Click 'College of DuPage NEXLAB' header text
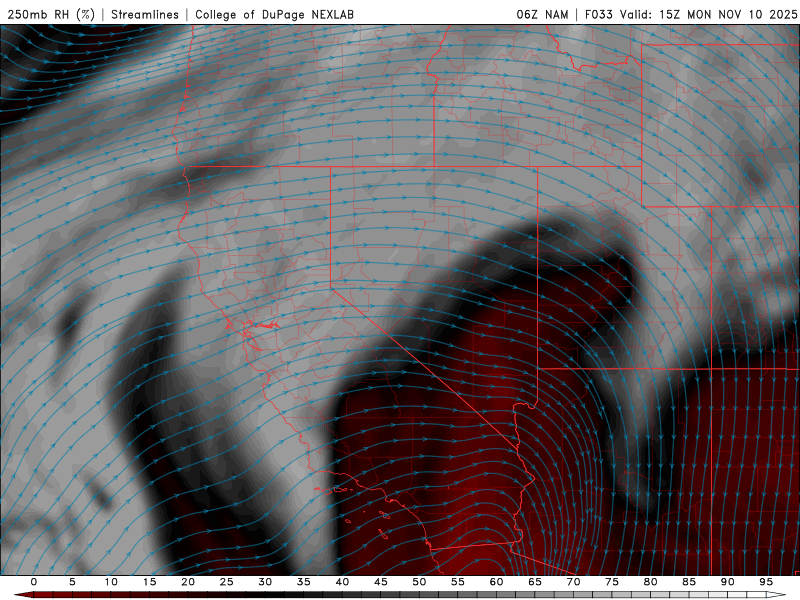The height and width of the screenshot is (600, 800). pyautogui.click(x=274, y=15)
